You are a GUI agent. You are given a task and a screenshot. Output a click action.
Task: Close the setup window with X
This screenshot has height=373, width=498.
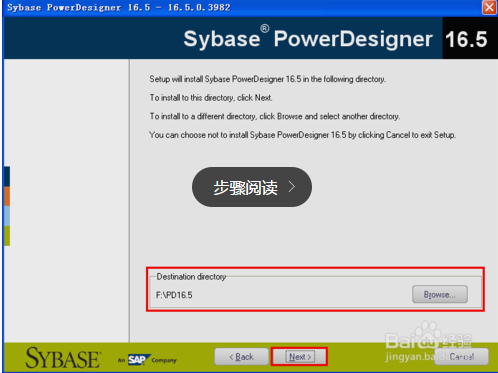tap(489, 7)
